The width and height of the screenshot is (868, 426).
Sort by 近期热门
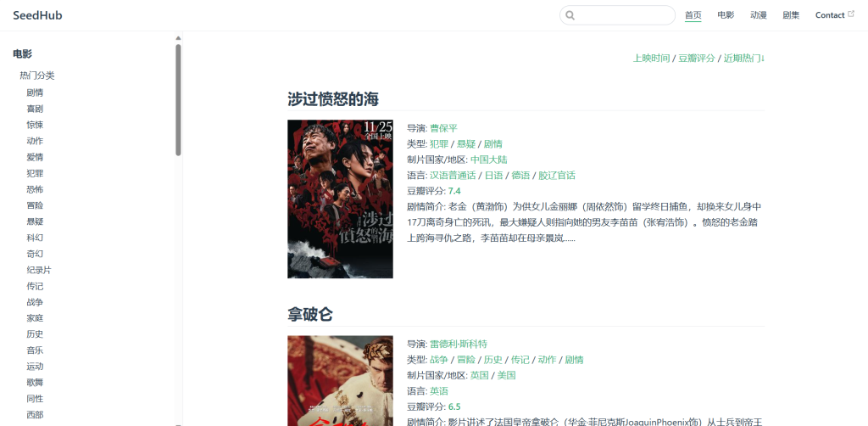(x=744, y=59)
